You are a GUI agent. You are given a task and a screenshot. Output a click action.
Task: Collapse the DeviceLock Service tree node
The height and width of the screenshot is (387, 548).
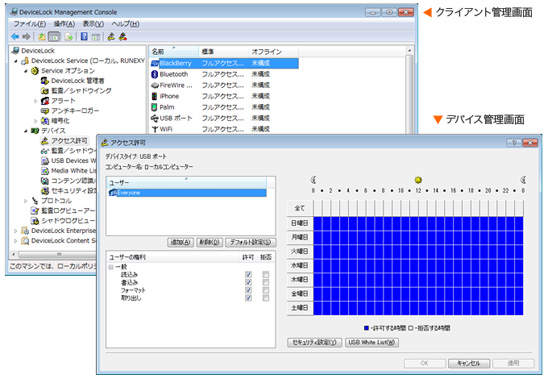click(16, 61)
